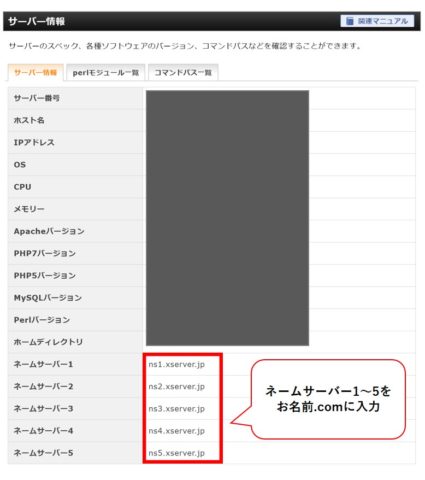Click the ホームディレクトリ row label
The width and height of the screenshot is (425, 480).
pyautogui.click(x=48, y=342)
